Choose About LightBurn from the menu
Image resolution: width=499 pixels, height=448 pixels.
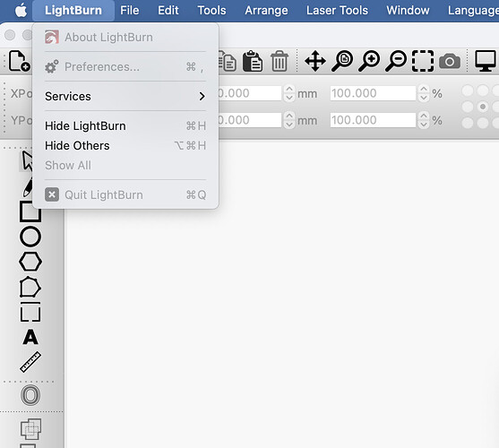pyautogui.click(x=125, y=38)
